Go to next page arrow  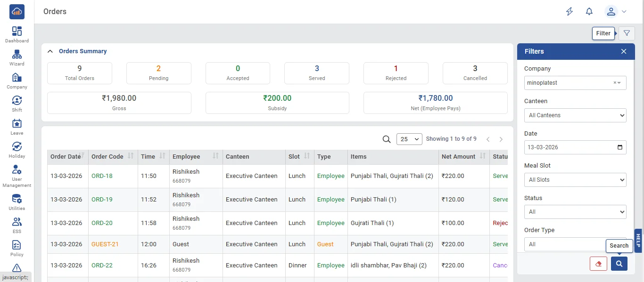point(501,139)
